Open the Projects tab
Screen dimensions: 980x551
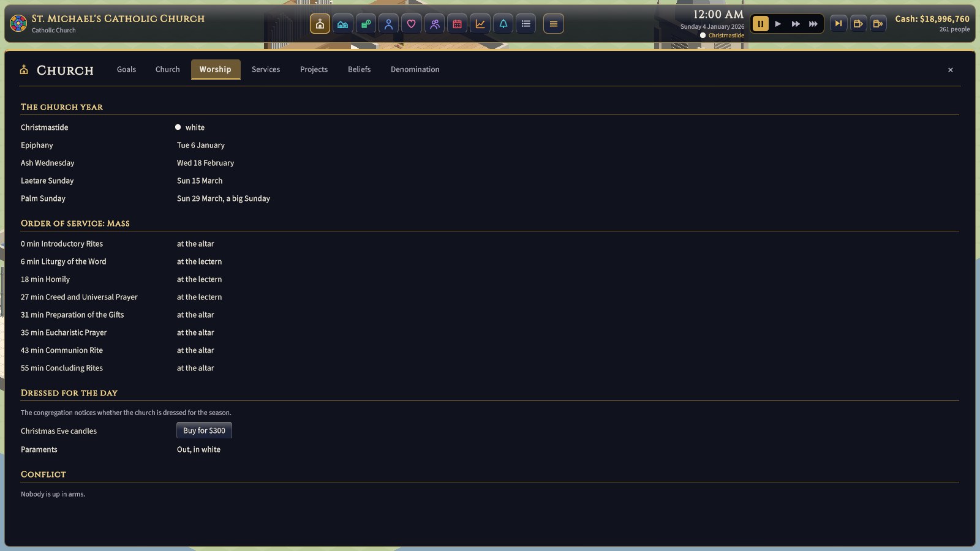click(314, 70)
